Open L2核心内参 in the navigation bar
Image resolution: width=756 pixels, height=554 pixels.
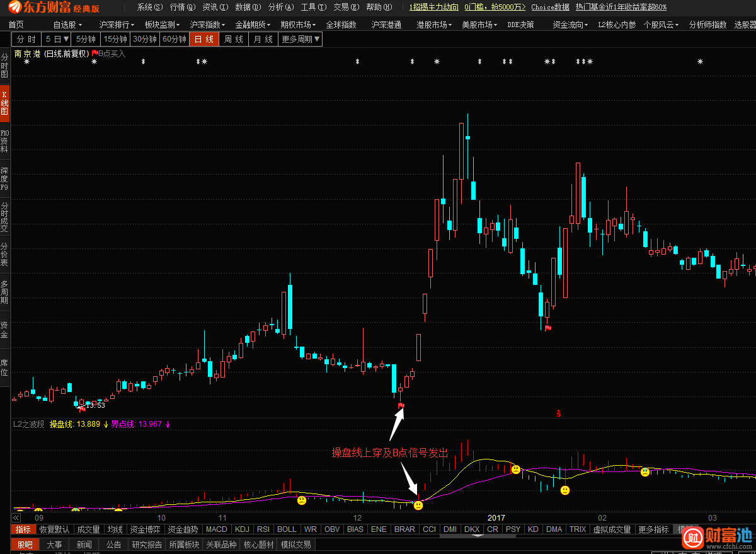617,25
